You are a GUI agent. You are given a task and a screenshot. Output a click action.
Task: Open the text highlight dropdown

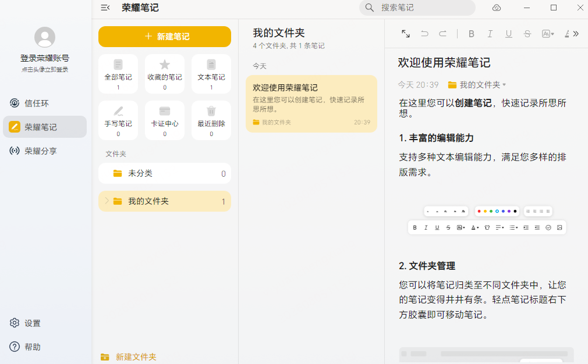(x=548, y=34)
